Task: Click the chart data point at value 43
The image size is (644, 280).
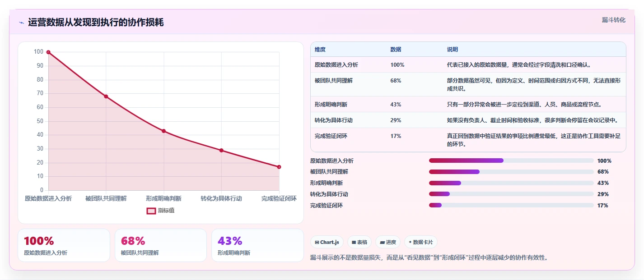Action: pyautogui.click(x=164, y=131)
